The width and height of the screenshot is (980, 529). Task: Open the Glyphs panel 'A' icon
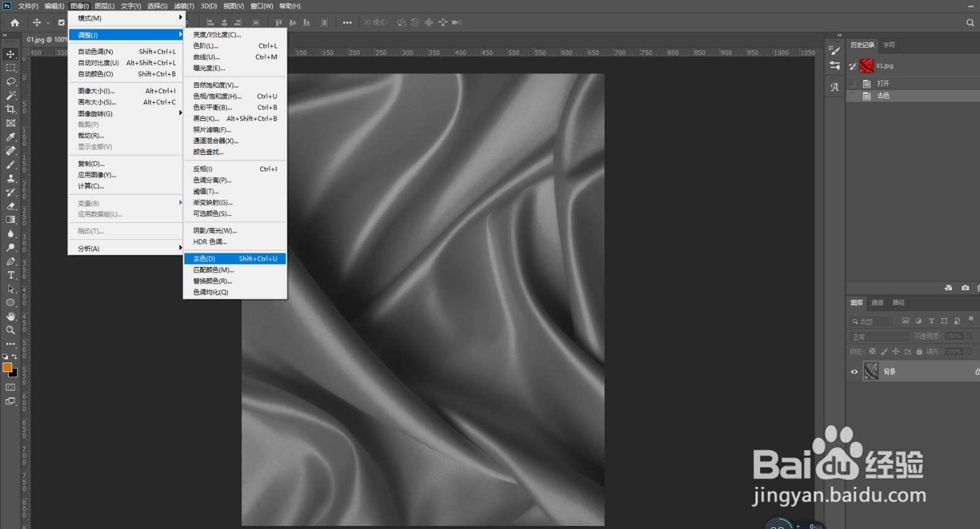[x=834, y=87]
